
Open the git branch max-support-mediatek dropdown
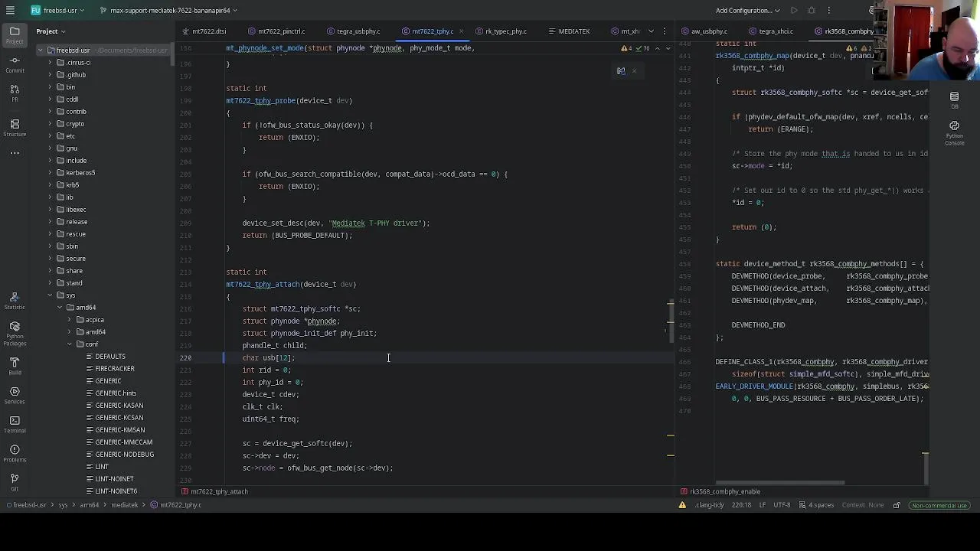168,10
